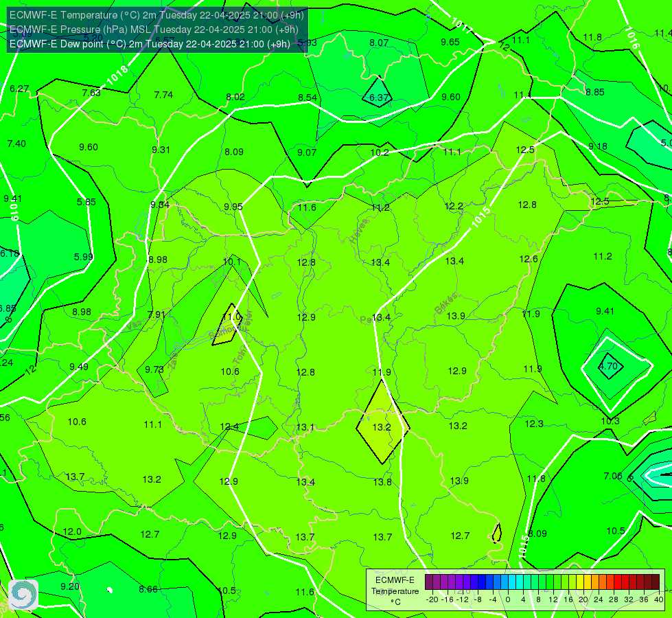Image resolution: width=672 pixels, height=618 pixels.
Task: Click the 9.49 temperature value
Action: (x=79, y=366)
